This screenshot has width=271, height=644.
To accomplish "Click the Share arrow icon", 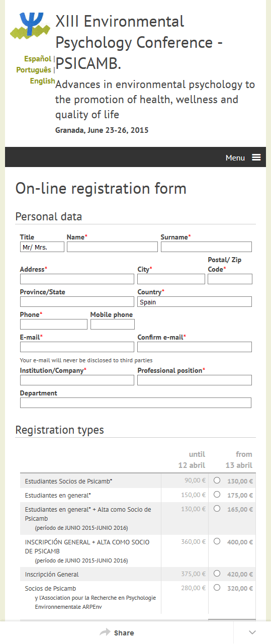I will click(105, 632).
